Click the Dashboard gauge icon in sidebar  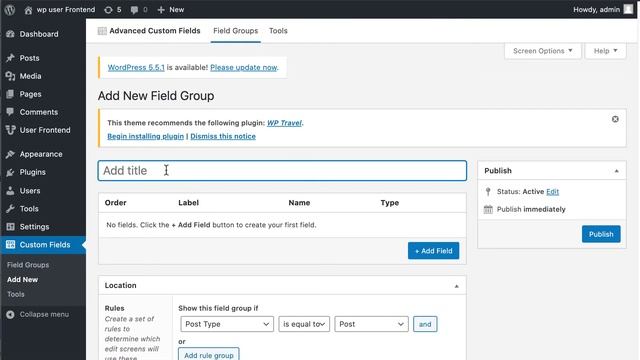11,34
